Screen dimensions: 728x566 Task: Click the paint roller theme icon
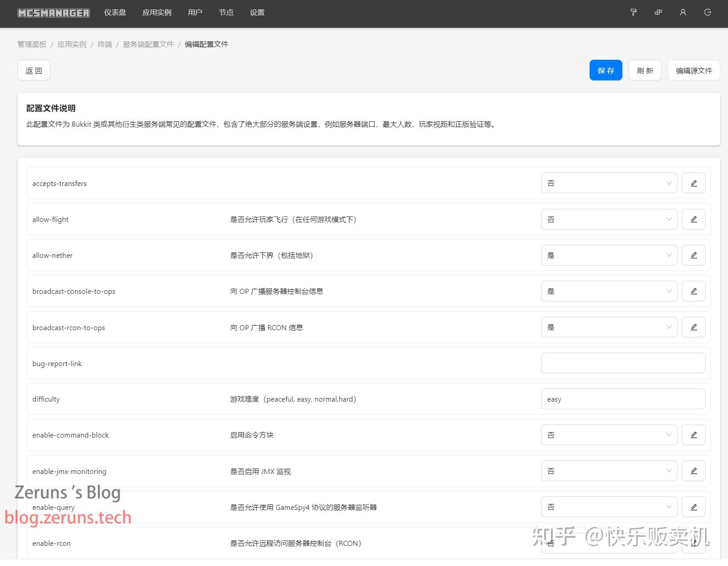tap(634, 13)
